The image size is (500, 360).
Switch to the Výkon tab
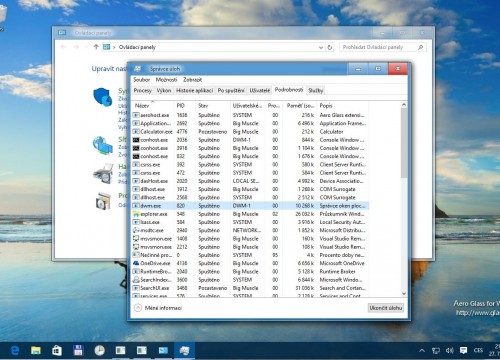click(x=164, y=90)
